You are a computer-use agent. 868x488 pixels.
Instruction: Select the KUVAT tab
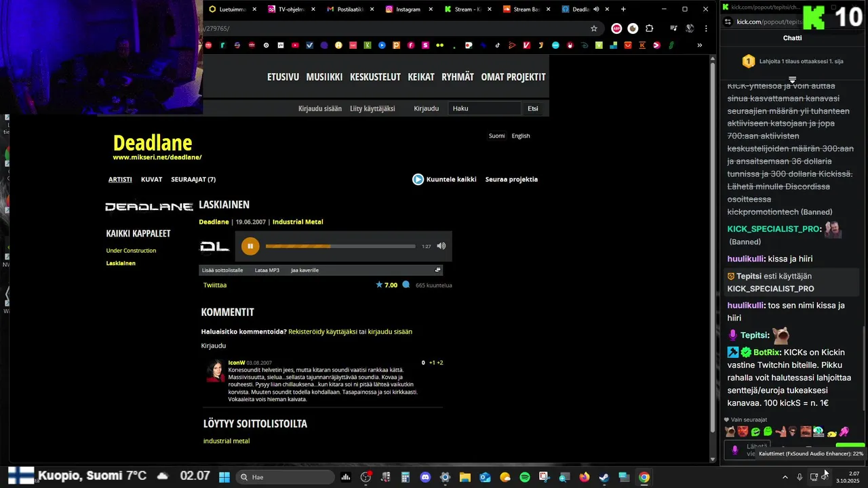tap(151, 180)
